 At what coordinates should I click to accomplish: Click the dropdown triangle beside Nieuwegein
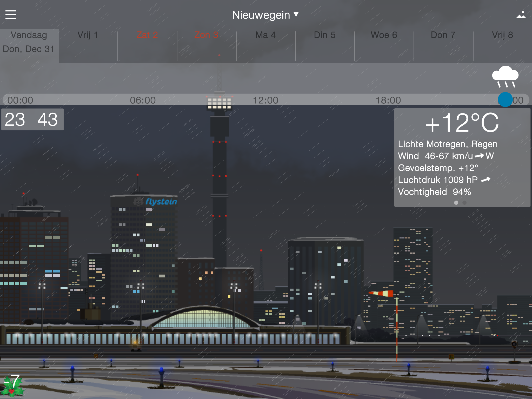coord(296,14)
